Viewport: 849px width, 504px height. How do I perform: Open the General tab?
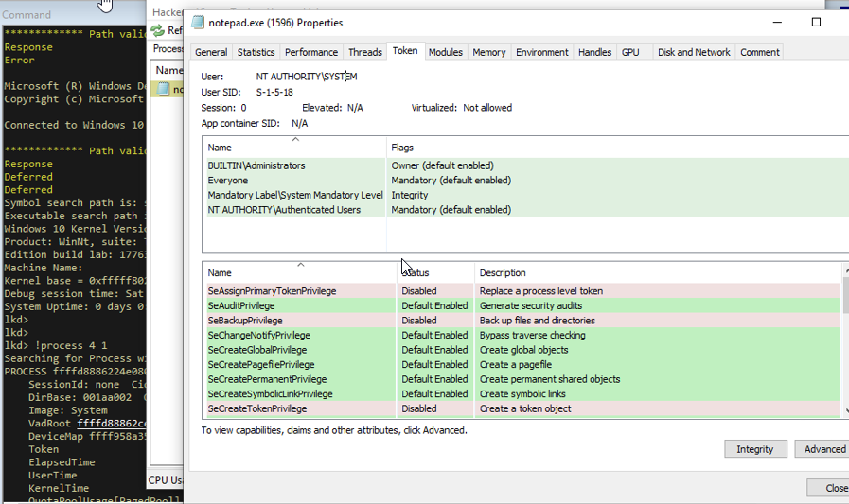point(211,52)
